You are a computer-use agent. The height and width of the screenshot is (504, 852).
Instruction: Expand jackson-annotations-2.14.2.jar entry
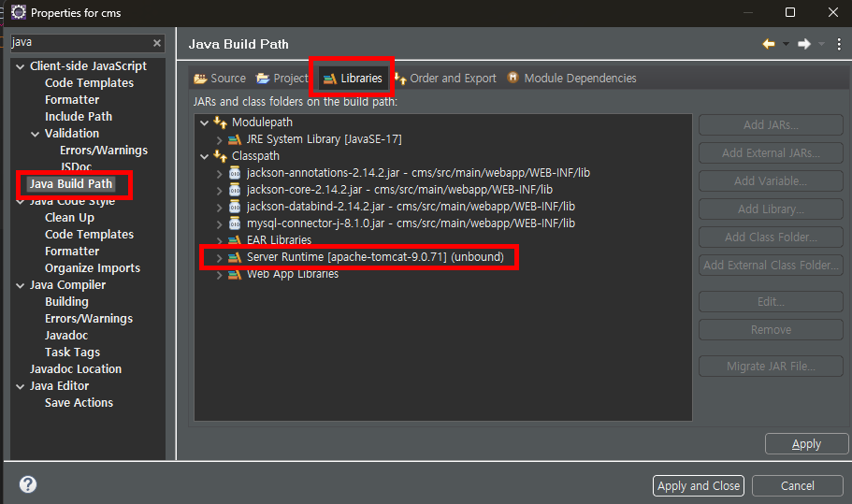coord(220,174)
